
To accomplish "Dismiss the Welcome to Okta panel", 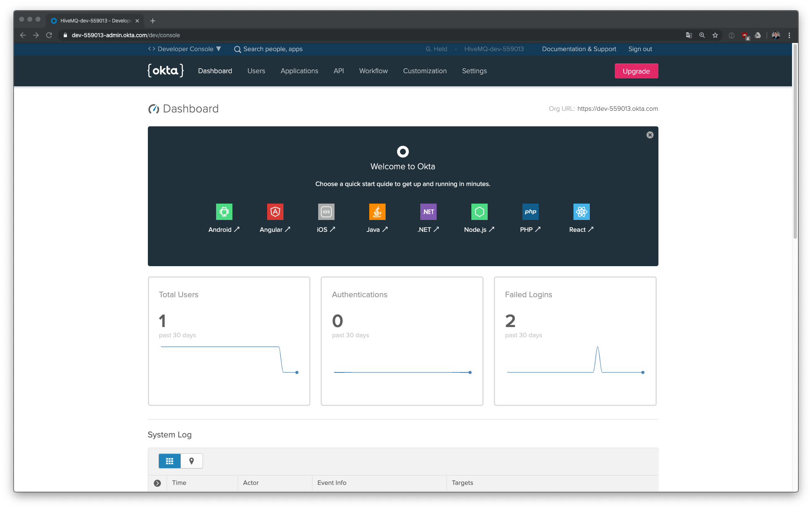I will (x=650, y=135).
